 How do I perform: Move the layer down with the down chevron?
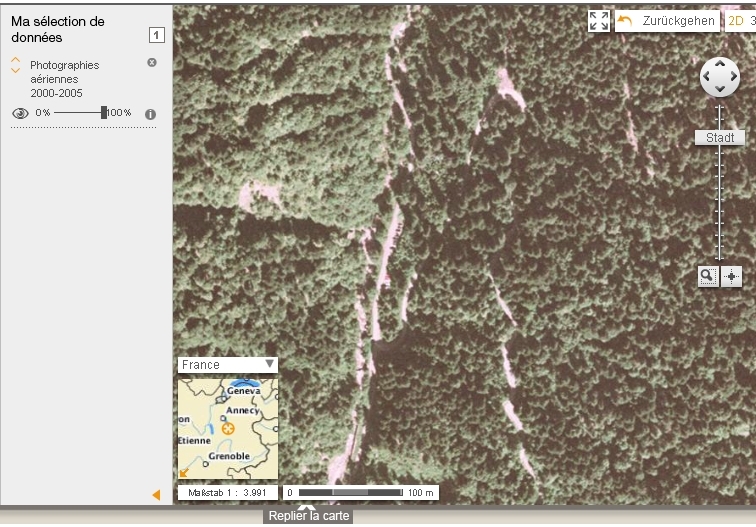tap(16, 70)
